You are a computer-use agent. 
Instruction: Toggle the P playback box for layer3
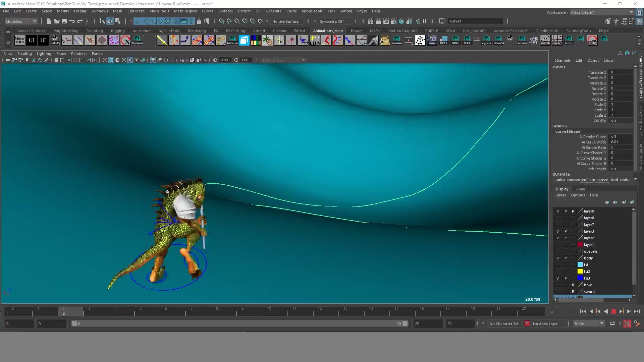565,231
